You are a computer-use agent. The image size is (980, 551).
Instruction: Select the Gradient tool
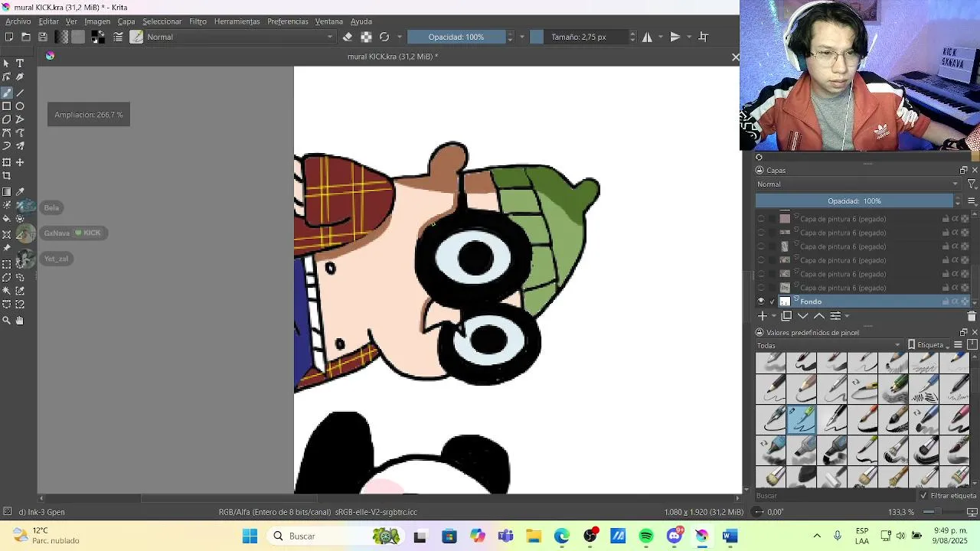(x=7, y=192)
